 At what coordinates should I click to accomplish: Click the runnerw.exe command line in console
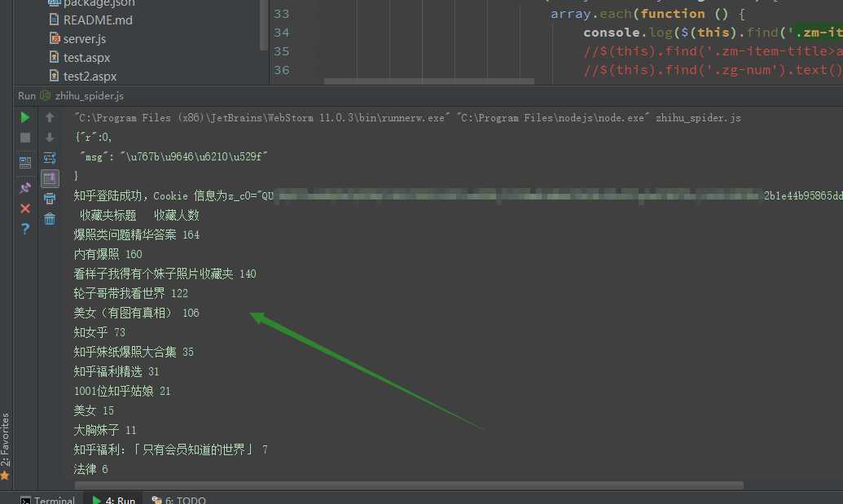click(x=407, y=118)
